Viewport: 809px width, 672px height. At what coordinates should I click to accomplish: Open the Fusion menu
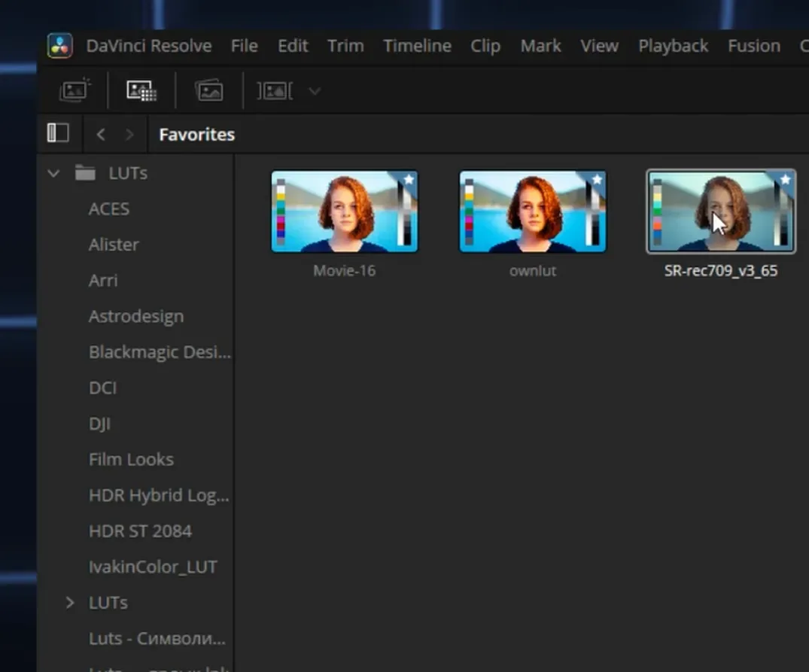click(754, 46)
